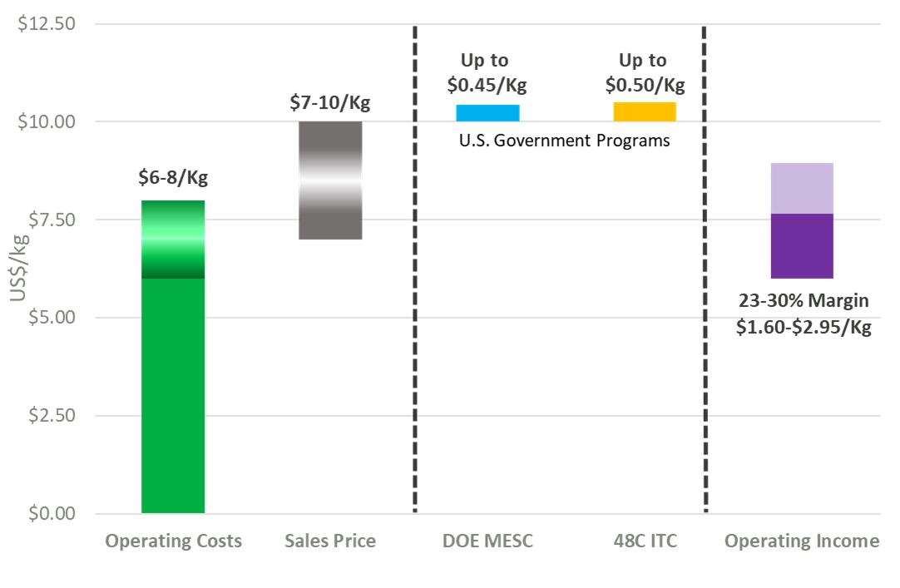This screenshot has height=588, width=900.
Task: Click the "48C ITC" axis label
Action: pos(645,541)
